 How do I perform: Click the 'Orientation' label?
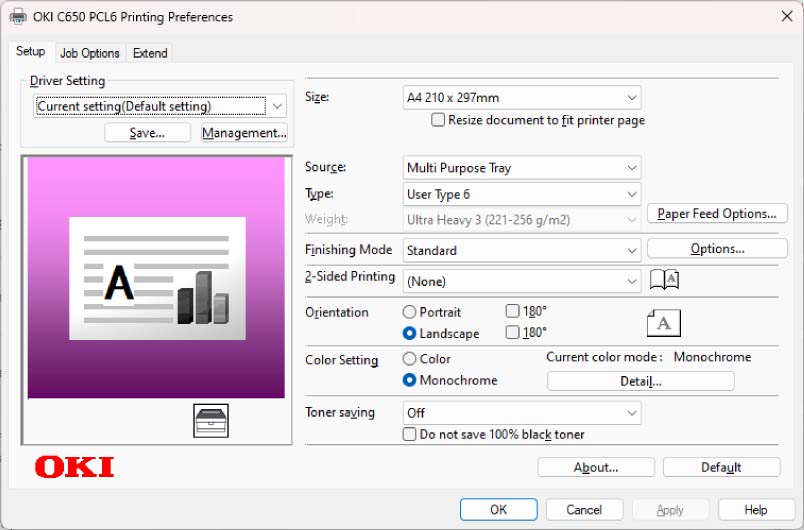point(337,312)
